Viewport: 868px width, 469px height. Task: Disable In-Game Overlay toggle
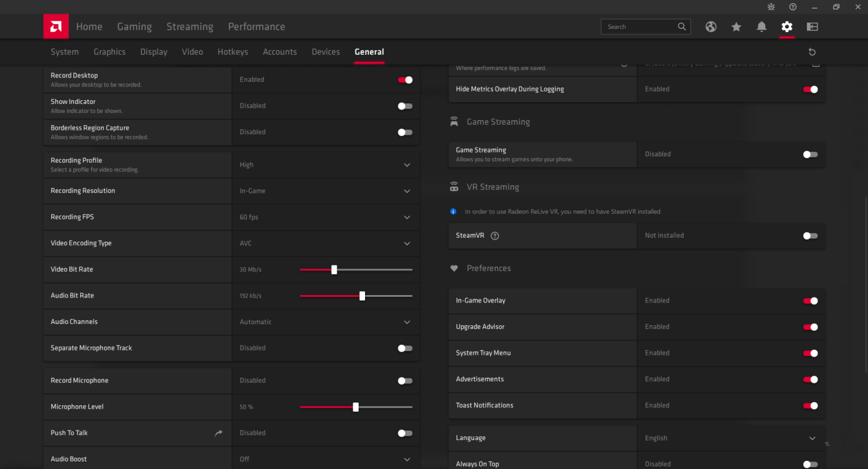811,301
